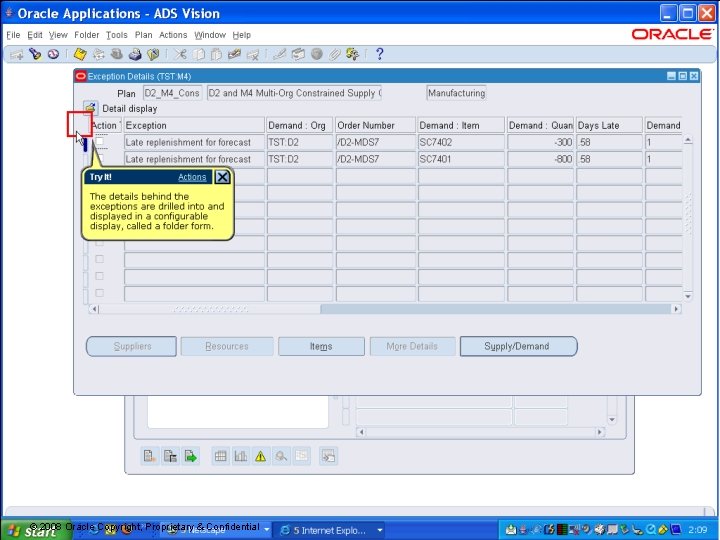This screenshot has width=720, height=540.
Task: Click the New record toolbar icon
Action: pos(17,55)
